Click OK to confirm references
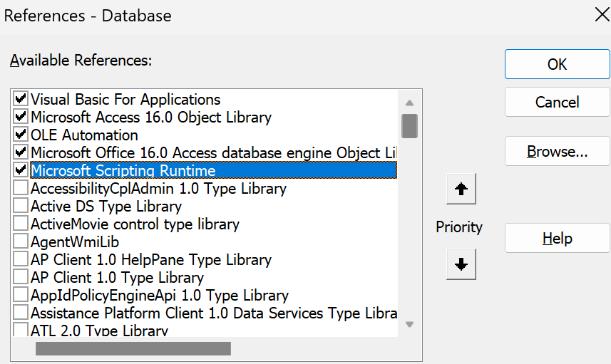 (x=557, y=64)
